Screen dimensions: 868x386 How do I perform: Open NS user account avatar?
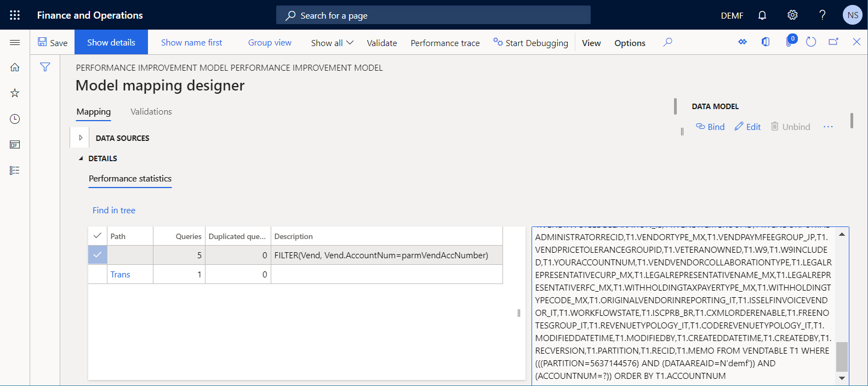853,15
